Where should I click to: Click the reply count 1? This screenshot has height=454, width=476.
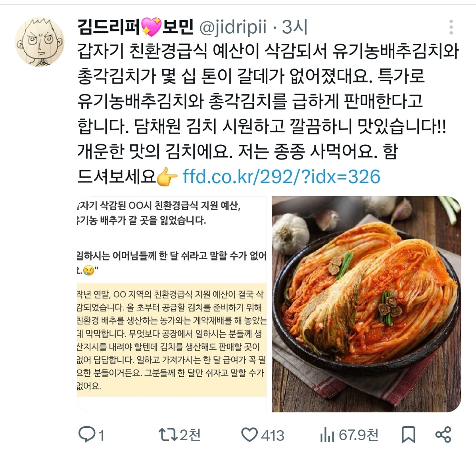[101, 436]
